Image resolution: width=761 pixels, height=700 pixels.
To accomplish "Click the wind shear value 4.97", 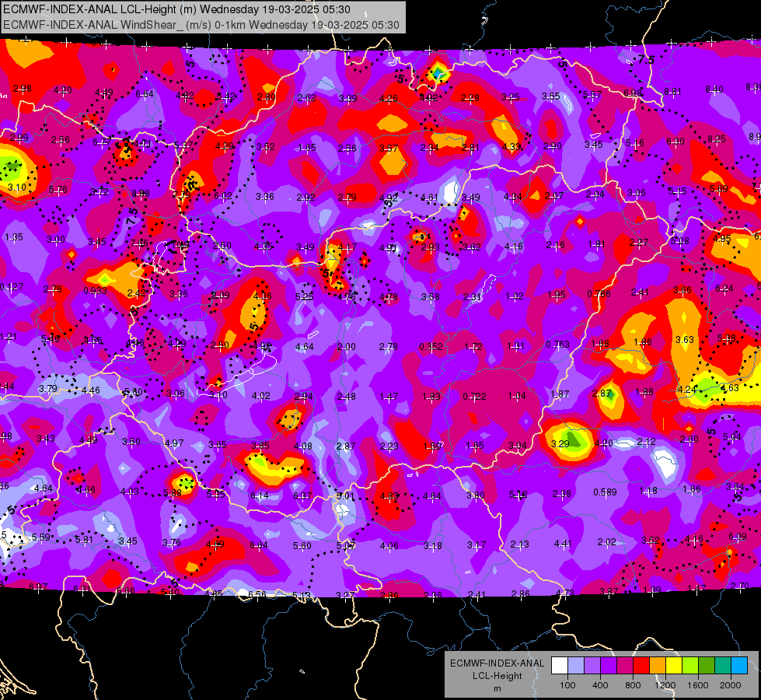I will click(174, 443).
